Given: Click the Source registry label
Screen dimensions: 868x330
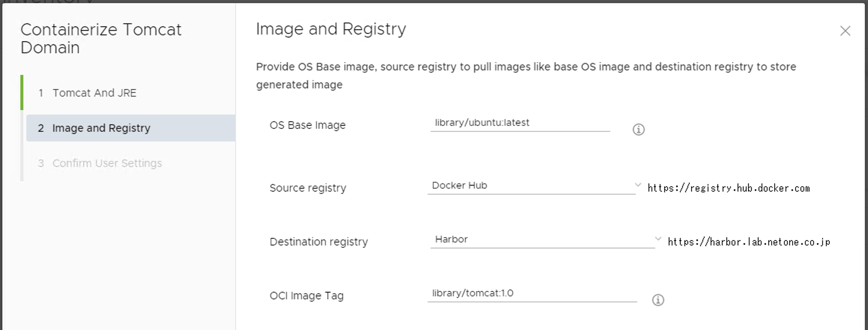Looking at the screenshot, I should (x=308, y=188).
